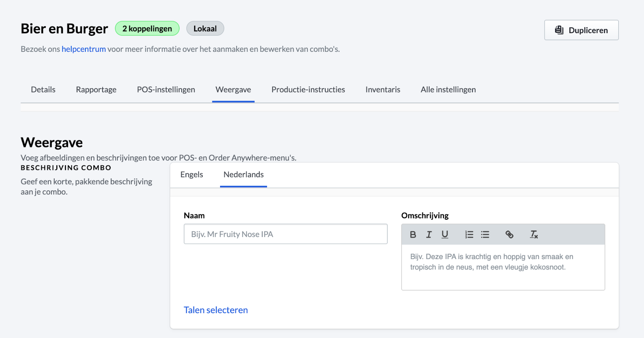Open Alle instellingen tab
The height and width of the screenshot is (338, 644).
tap(448, 90)
